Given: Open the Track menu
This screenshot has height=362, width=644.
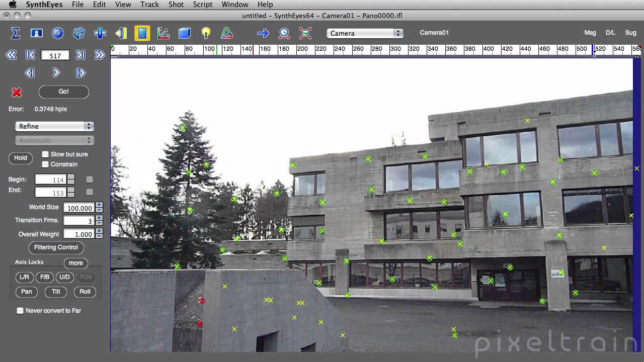Looking at the screenshot, I should pyautogui.click(x=149, y=5).
